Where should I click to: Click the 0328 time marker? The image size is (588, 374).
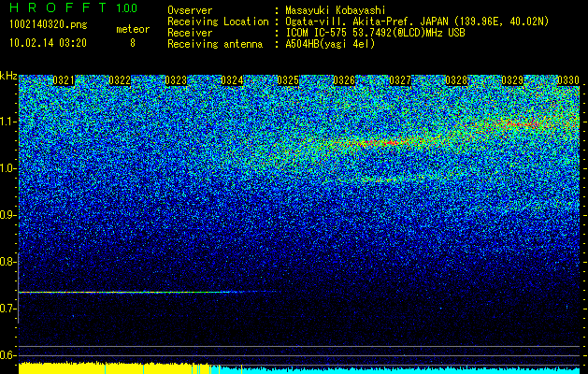456,80
